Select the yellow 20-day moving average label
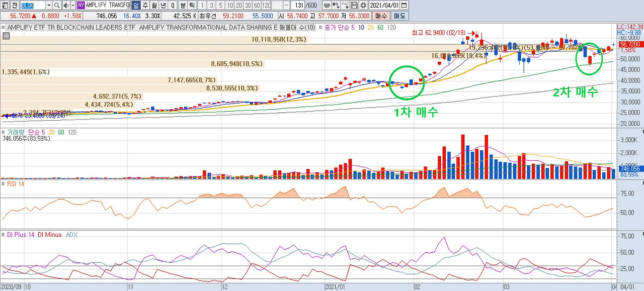 click(x=371, y=27)
